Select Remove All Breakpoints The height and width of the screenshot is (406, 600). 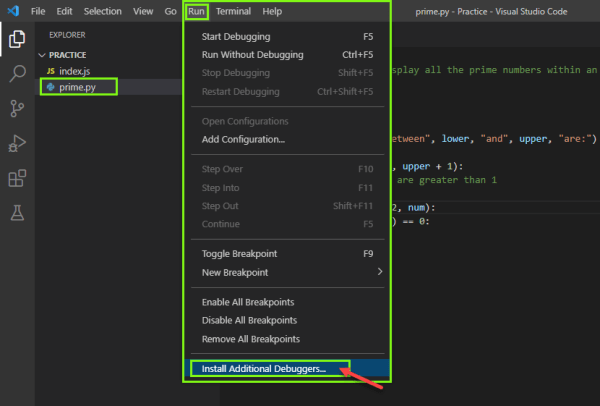coord(287,339)
